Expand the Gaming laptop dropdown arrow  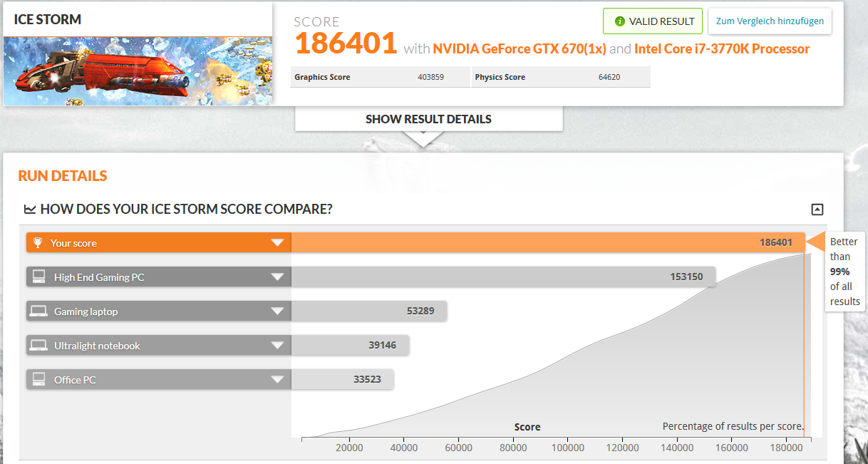[x=277, y=311]
